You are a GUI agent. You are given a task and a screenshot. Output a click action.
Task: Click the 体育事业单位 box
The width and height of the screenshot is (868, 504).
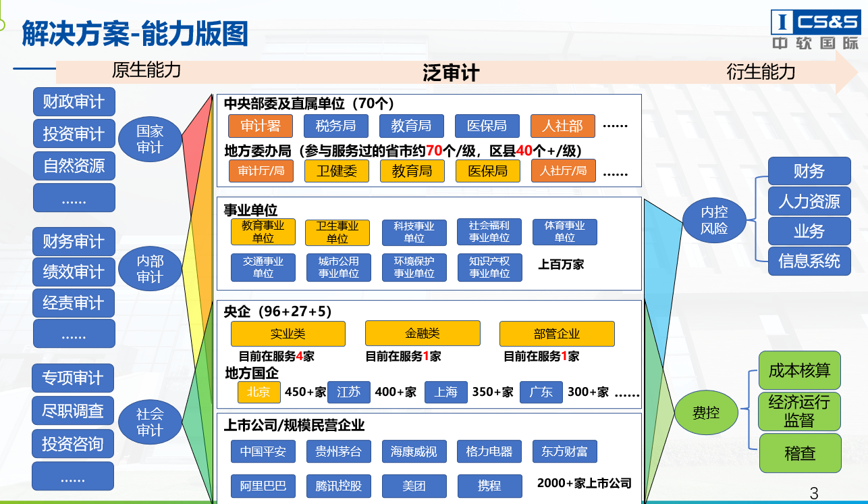pyautogui.click(x=565, y=232)
